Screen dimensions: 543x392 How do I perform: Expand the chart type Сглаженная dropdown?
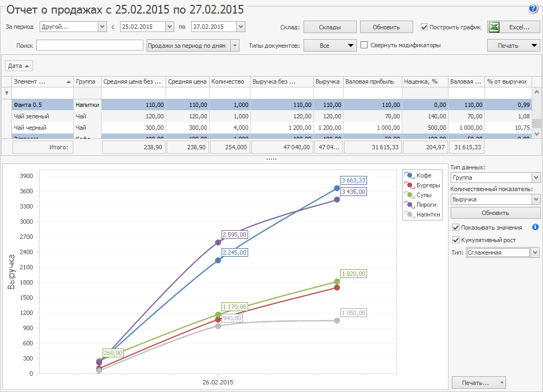pyautogui.click(x=535, y=252)
